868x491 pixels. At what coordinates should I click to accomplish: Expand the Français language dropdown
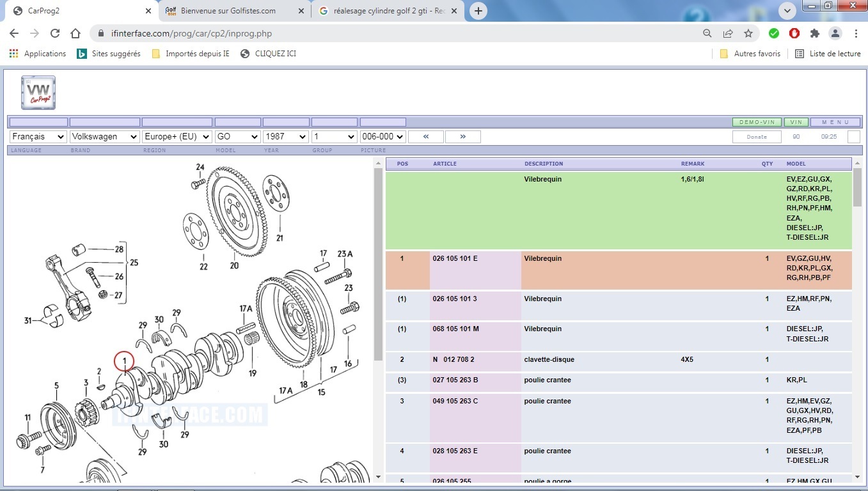pyautogui.click(x=38, y=137)
